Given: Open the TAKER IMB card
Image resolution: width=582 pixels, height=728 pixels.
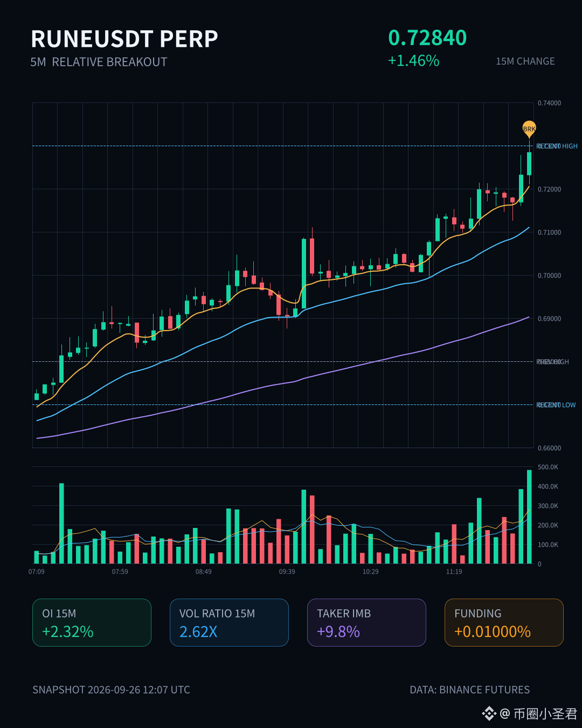Looking at the screenshot, I should 366,622.
